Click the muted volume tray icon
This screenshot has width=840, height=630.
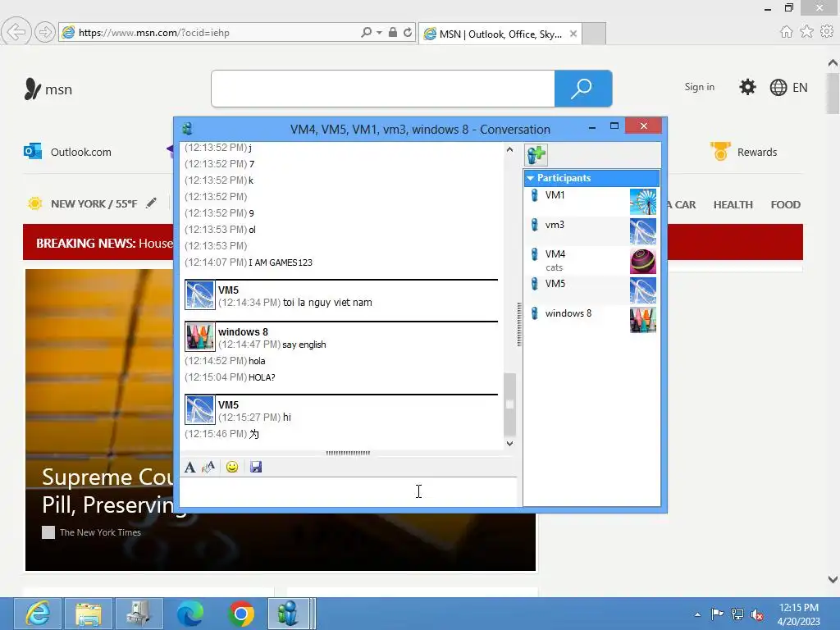pos(756,614)
